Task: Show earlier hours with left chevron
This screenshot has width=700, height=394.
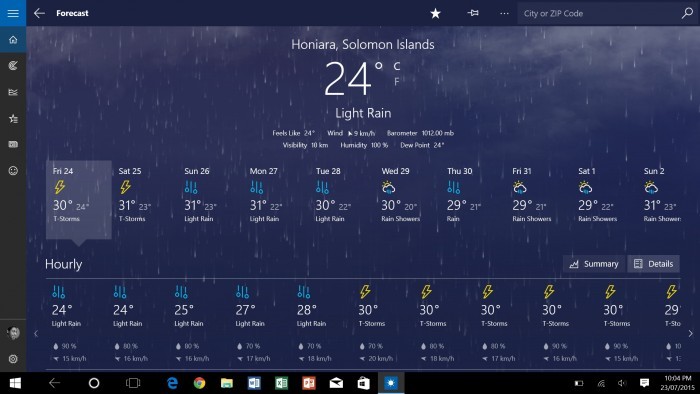Action: 36,333
